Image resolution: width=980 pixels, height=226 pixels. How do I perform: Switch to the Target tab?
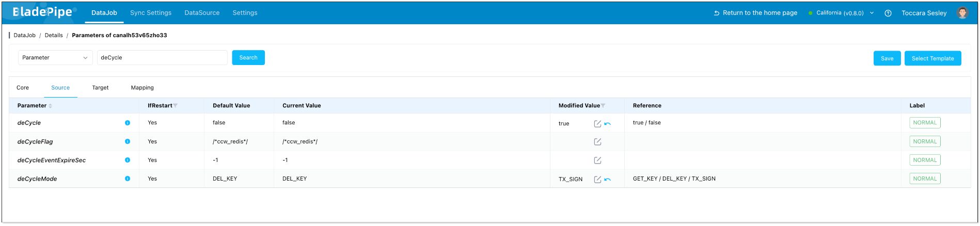[x=100, y=88]
